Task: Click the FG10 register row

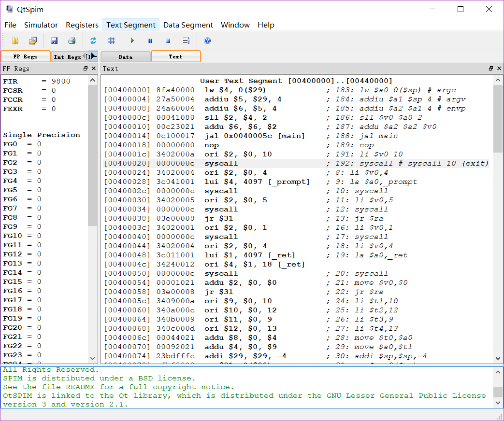Action: [x=22, y=236]
